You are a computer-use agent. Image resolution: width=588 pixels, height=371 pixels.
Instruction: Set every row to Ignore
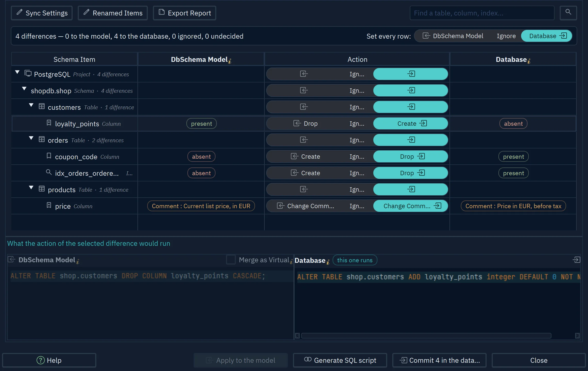(x=506, y=36)
